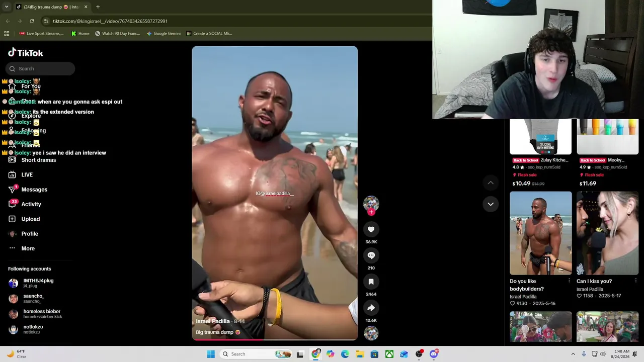
Task: Open the weather widget on the taskbar
Action: click(17, 354)
